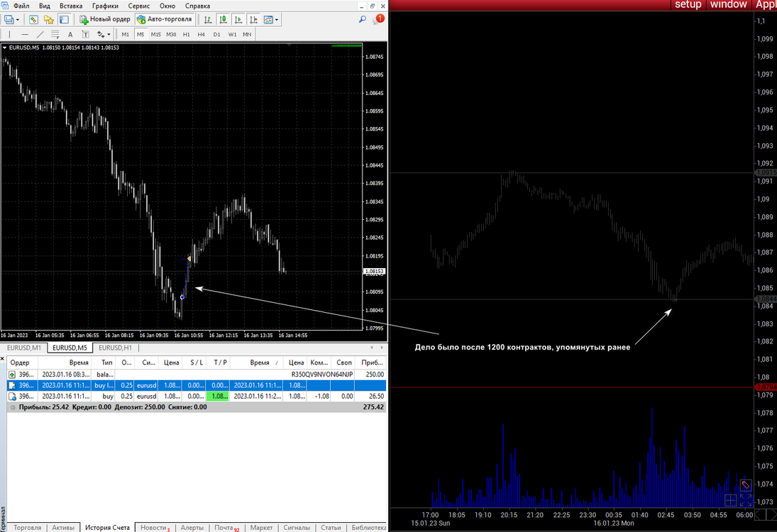Switch to the EURUSD,H1 chart tab

coord(115,348)
